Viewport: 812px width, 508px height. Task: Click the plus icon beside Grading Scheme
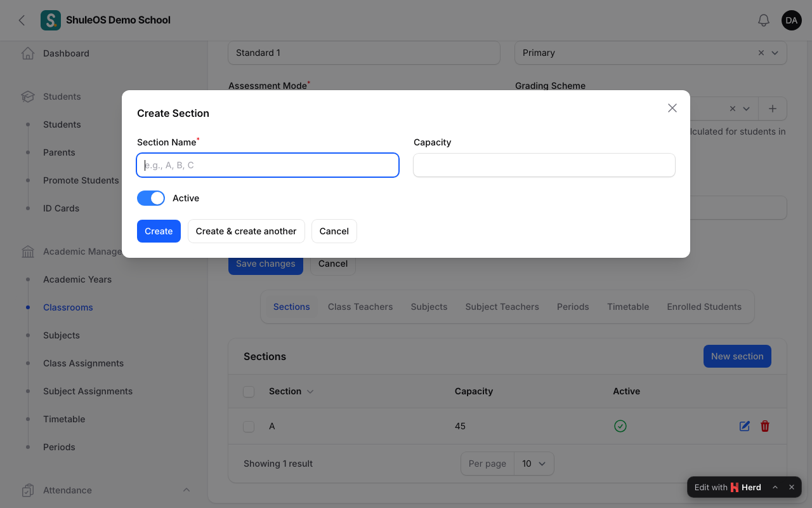(x=773, y=109)
